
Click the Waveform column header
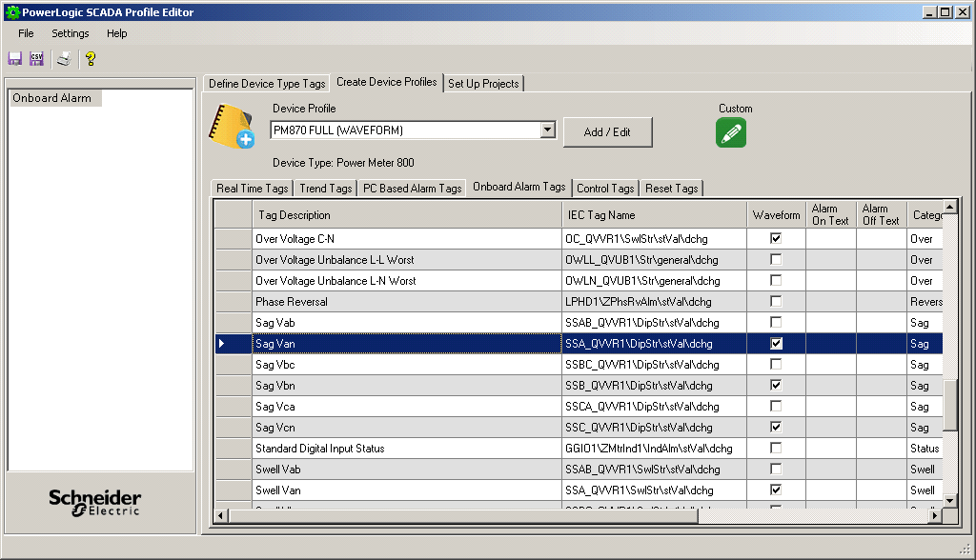click(776, 214)
